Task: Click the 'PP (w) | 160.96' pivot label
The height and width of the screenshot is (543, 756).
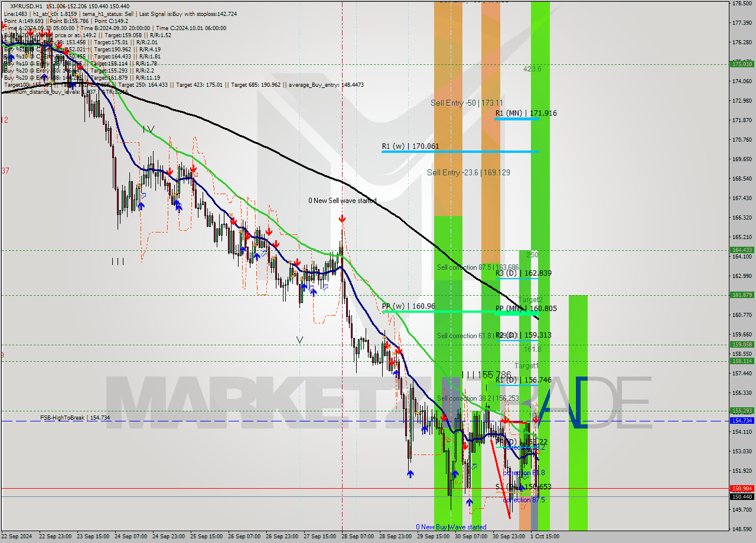Action: [x=408, y=306]
